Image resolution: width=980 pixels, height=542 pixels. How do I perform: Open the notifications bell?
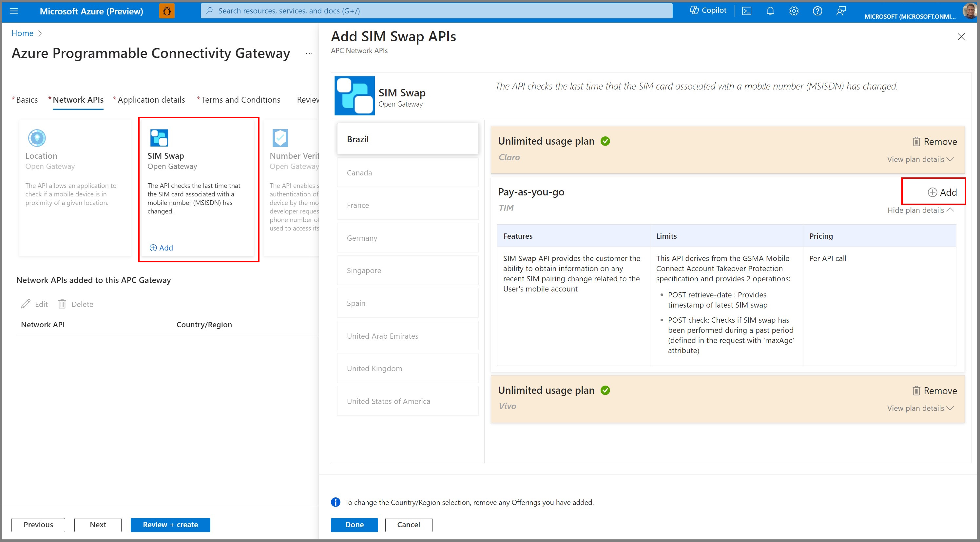tap(770, 11)
